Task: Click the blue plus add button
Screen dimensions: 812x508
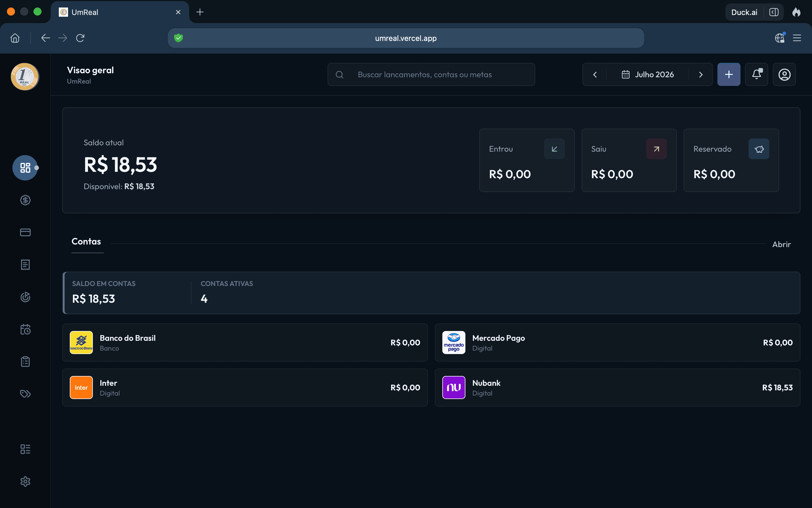Action: (729, 74)
